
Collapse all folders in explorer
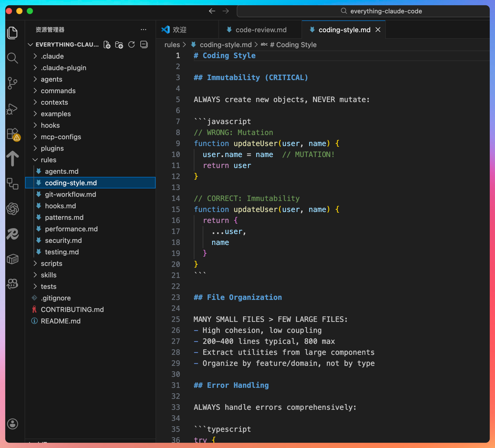click(x=144, y=45)
